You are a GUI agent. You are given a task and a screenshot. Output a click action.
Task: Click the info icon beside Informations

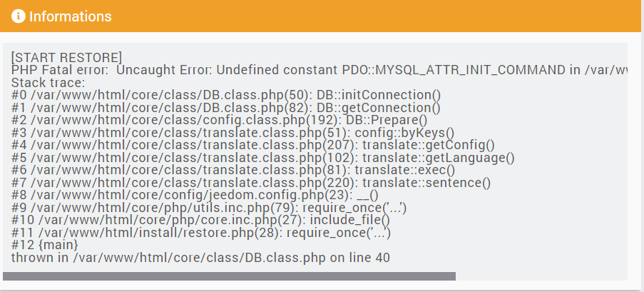19,16
